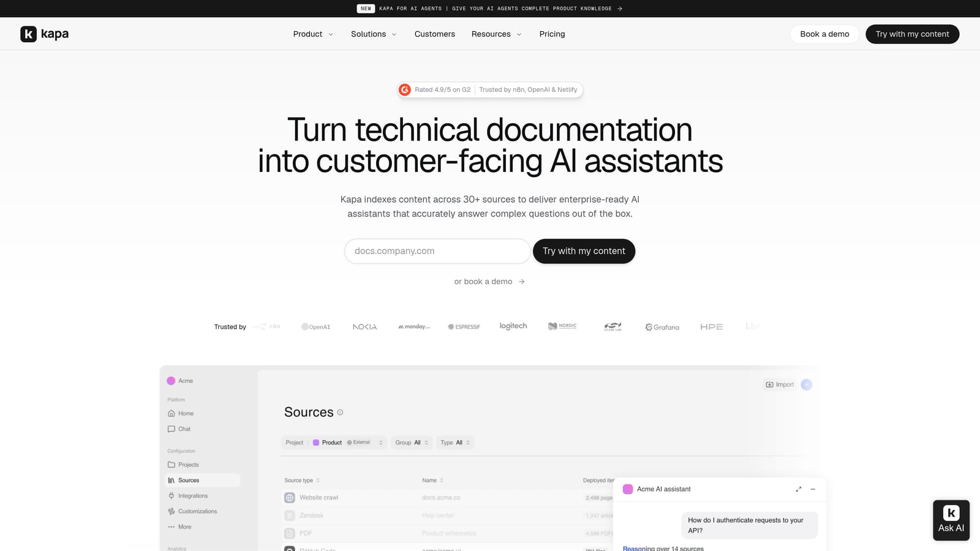The image size is (980, 551).
Task: Click 'Trusted by n8n, OpenAI & Netlify' text
Action: 528,89
